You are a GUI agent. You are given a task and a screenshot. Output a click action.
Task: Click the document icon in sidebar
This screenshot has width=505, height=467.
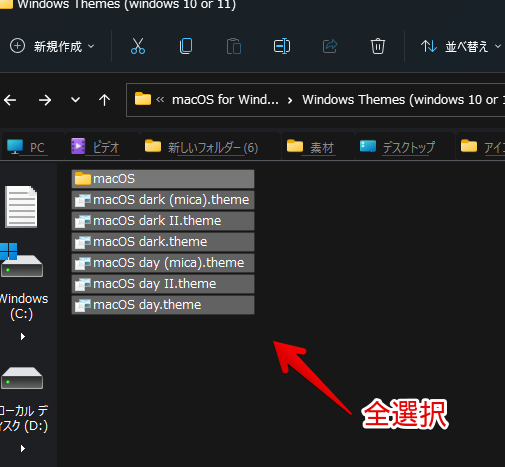tap(21, 207)
